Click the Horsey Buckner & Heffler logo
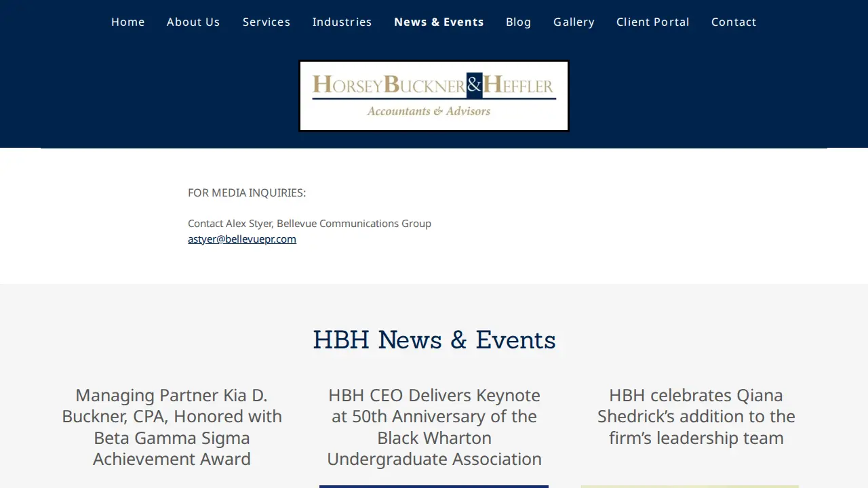868x488 pixels. point(434,96)
